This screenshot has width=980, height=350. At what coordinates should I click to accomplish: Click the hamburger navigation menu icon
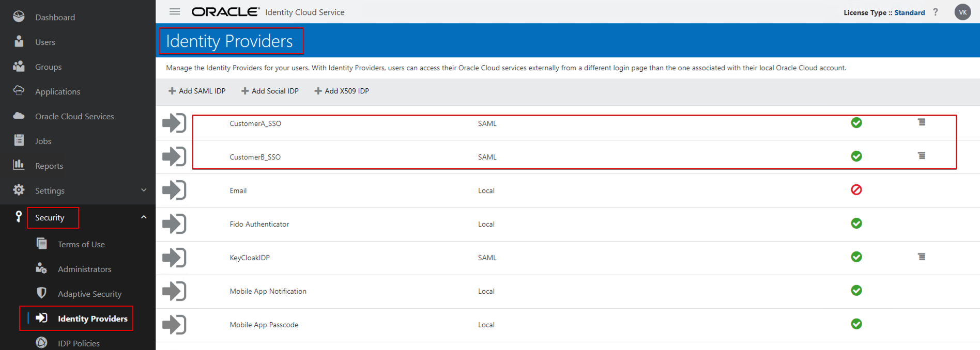click(175, 11)
